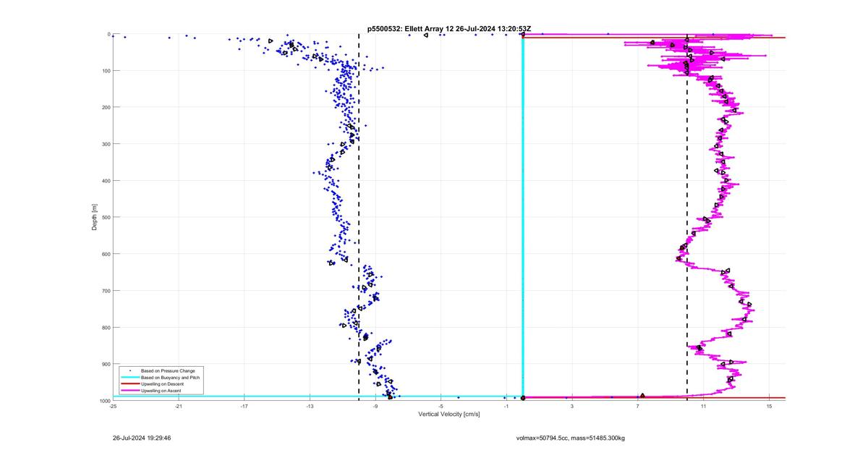Click the x-axis tick label '-21'

(x=179, y=406)
